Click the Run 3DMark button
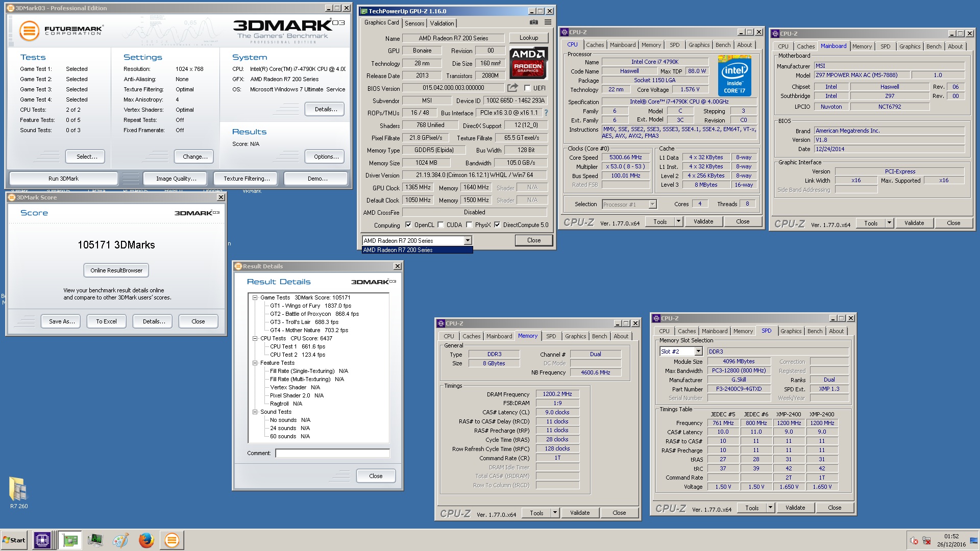 click(x=63, y=179)
